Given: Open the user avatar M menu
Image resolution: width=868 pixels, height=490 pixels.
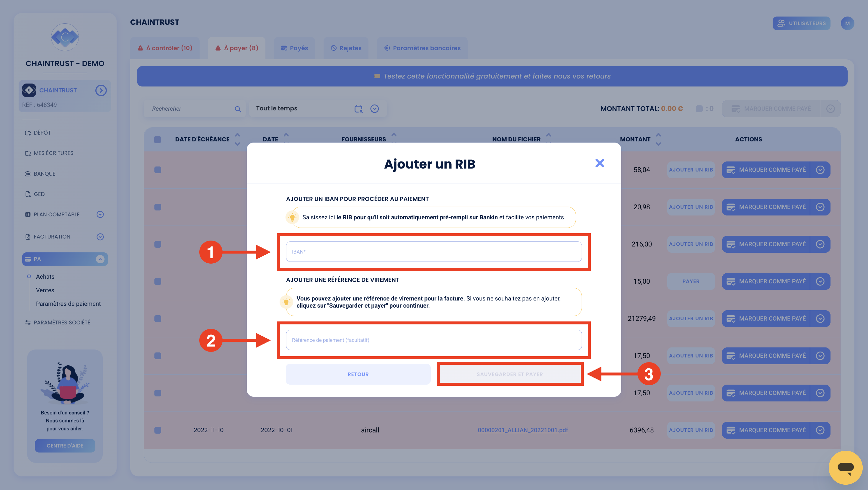Looking at the screenshot, I should [847, 23].
